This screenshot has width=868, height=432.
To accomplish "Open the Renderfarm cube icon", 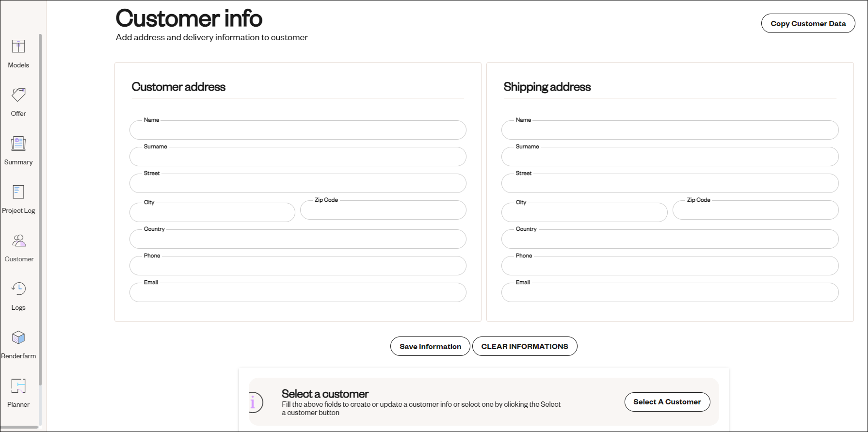I will [x=18, y=337].
